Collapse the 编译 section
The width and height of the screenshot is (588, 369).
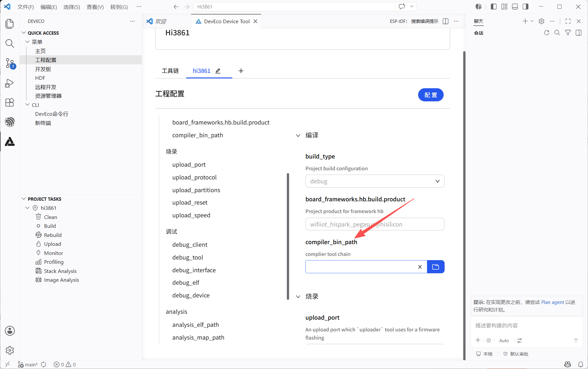298,135
